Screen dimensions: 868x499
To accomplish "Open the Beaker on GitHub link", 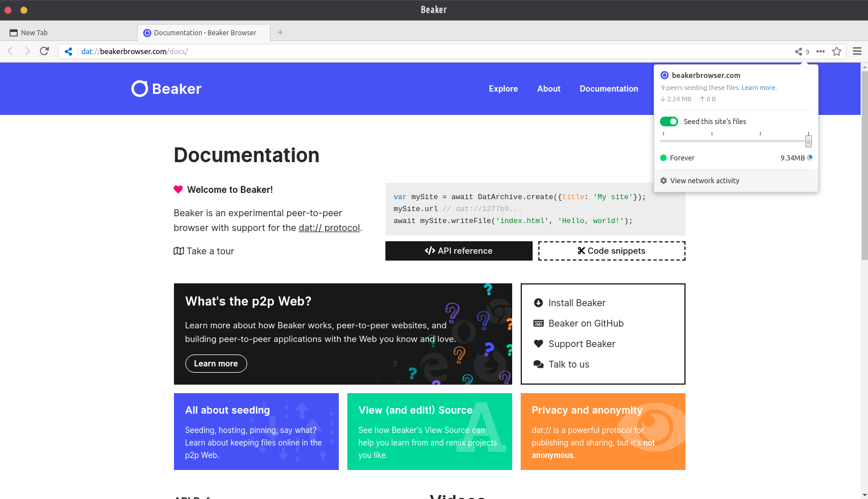I will point(585,324).
